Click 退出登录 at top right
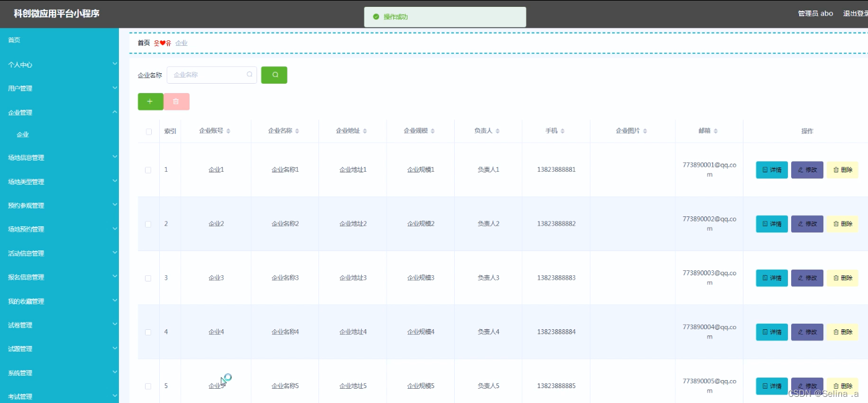The height and width of the screenshot is (403, 868). pos(856,12)
